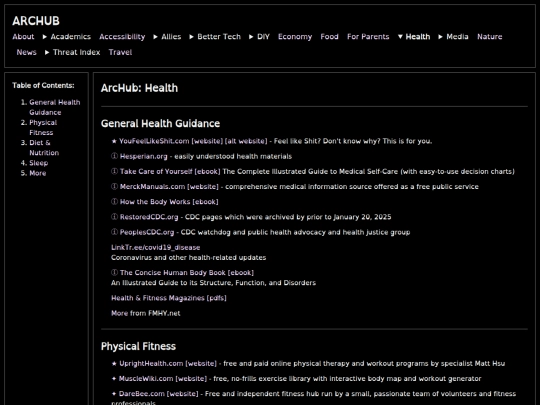The height and width of the screenshot is (405, 540).
Task: Click the 'ArcHub: Health' page heading
Action: 139,88
